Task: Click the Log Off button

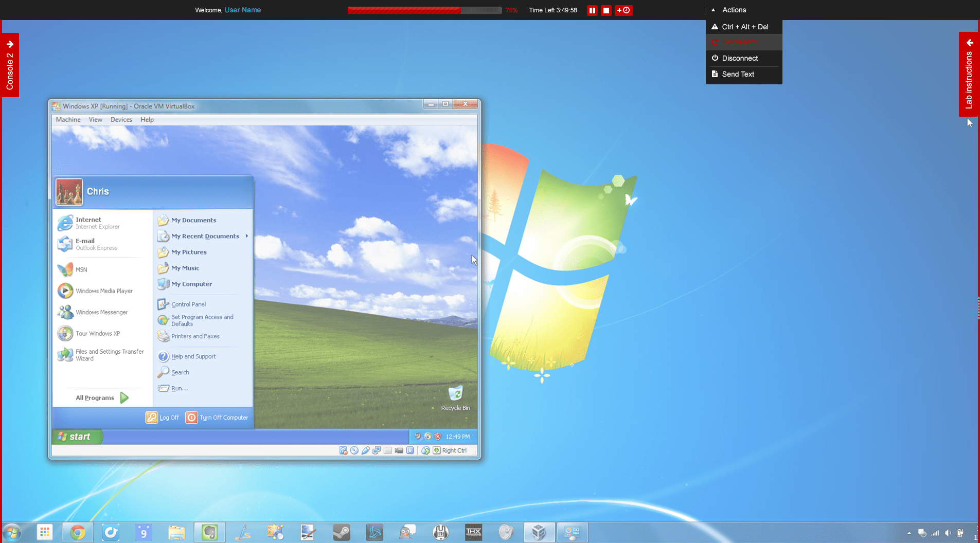Action: coord(163,418)
